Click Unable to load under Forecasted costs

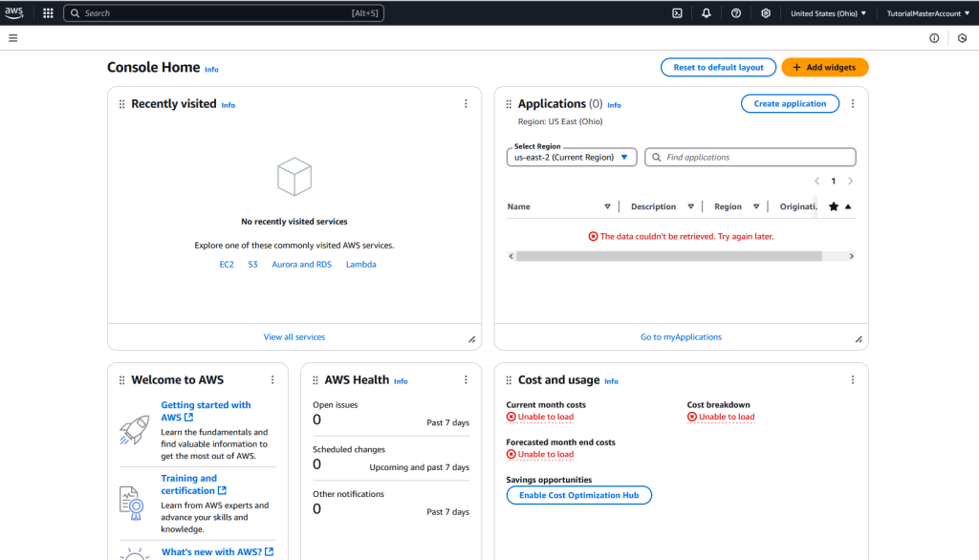(x=540, y=455)
